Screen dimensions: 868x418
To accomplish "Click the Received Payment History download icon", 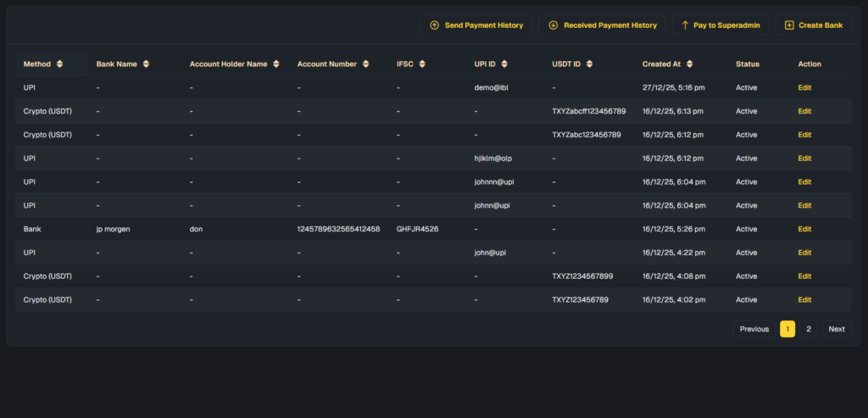I will tap(554, 25).
